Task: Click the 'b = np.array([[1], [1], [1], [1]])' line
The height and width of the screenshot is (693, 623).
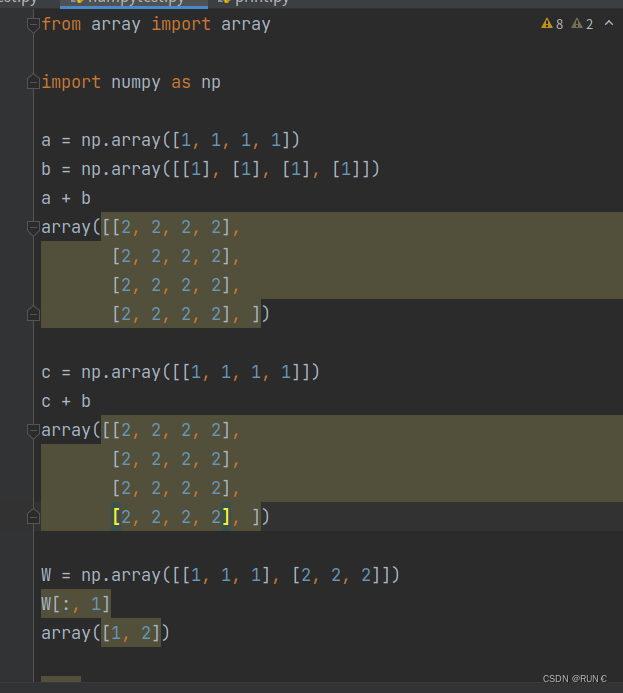Action: 210,169
